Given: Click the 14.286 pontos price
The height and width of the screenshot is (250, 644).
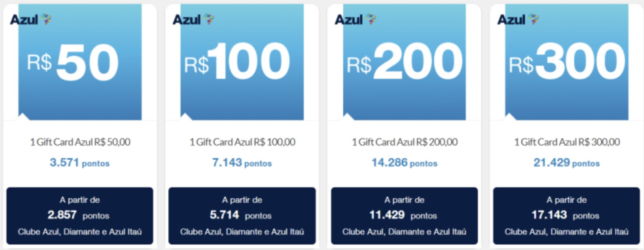Looking at the screenshot, I should 404,162.
